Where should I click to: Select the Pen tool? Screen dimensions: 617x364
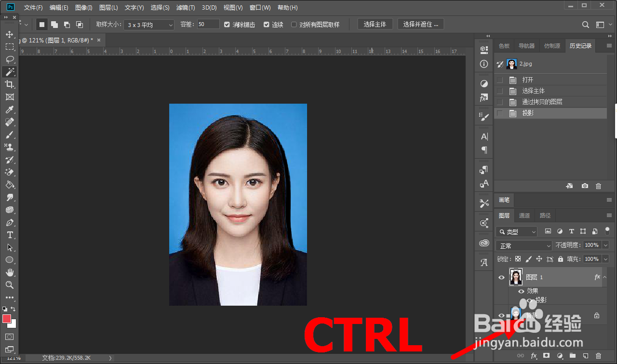coord(9,223)
